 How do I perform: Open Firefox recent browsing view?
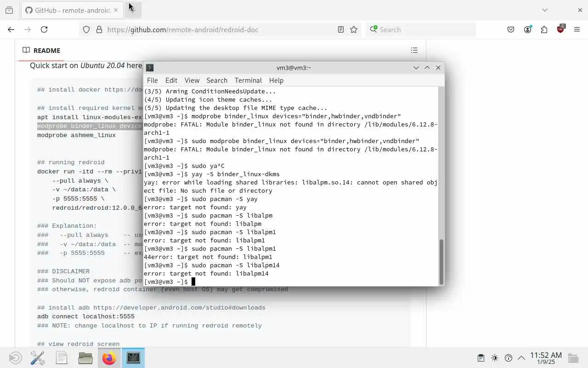[9, 10]
